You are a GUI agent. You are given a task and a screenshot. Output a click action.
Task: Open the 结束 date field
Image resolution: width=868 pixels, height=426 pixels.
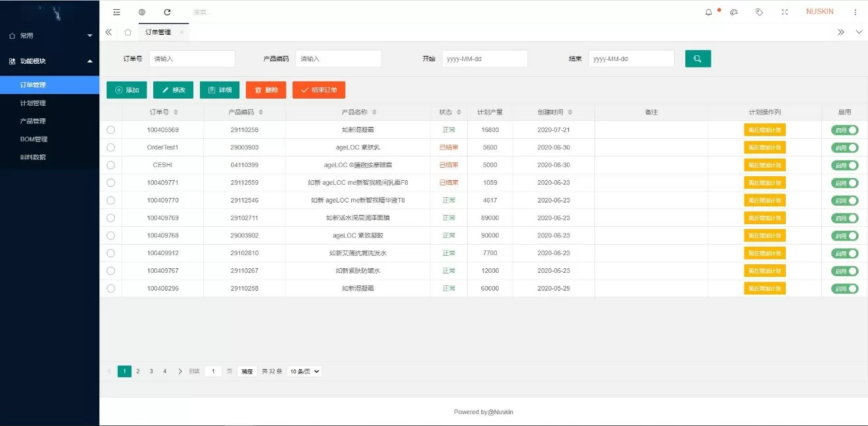pyautogui.click(x=631, y=59)
